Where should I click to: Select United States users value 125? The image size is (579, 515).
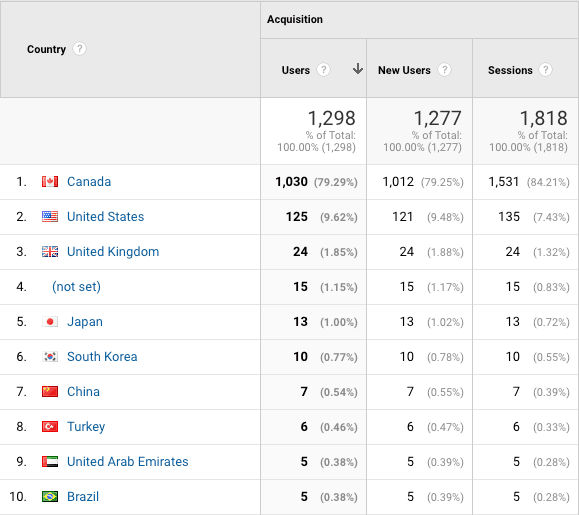(297, 217)
